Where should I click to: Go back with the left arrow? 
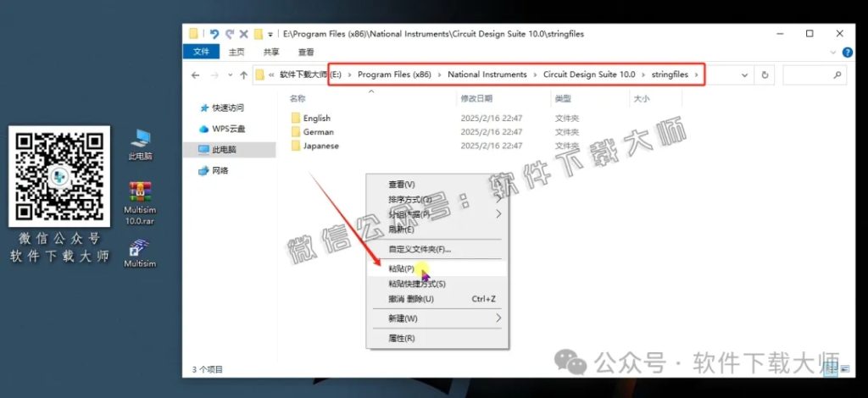[195, 75]
